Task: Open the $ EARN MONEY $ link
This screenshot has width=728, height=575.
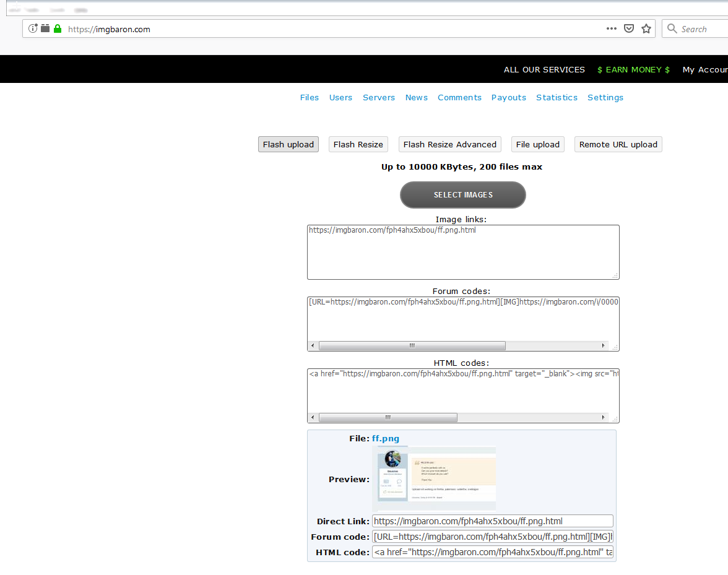Action: click(x=633, y=69)
